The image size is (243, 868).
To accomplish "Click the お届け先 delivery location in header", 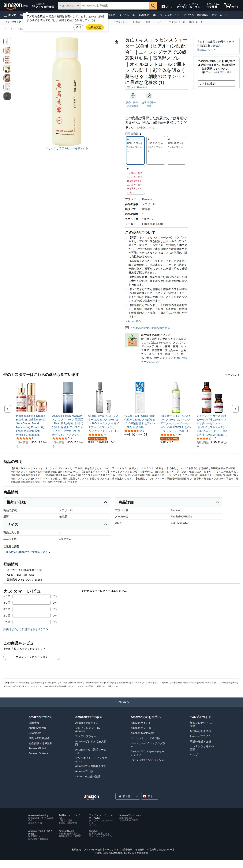I will 43,6.
